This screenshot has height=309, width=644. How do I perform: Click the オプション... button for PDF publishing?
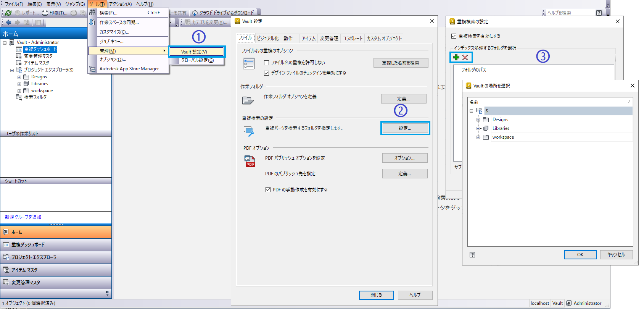(x=405, y=158)
